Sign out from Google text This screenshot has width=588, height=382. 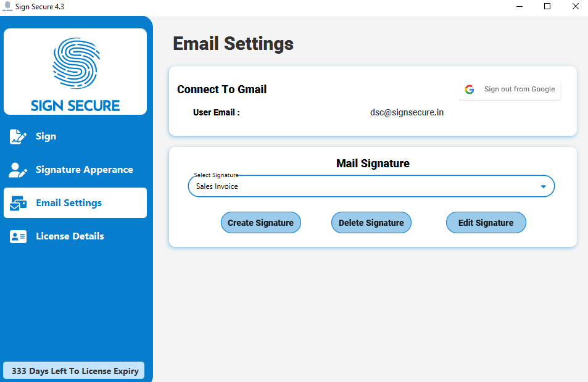click(520, 89)
